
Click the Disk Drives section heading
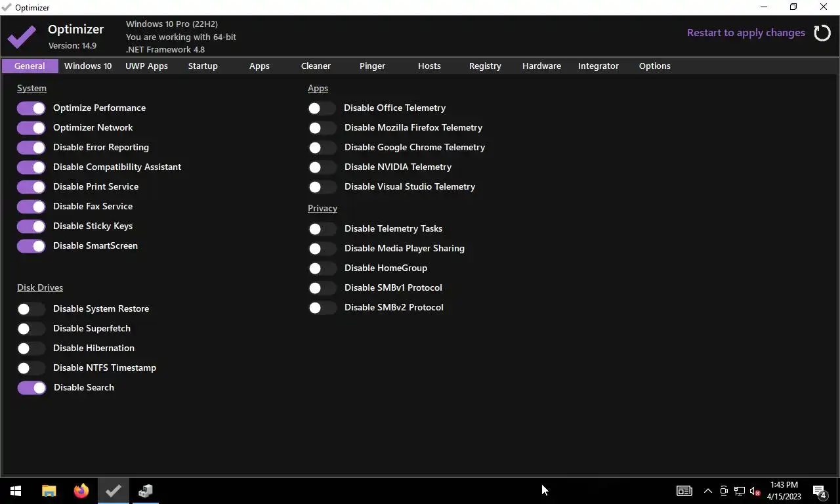point(40,287)
